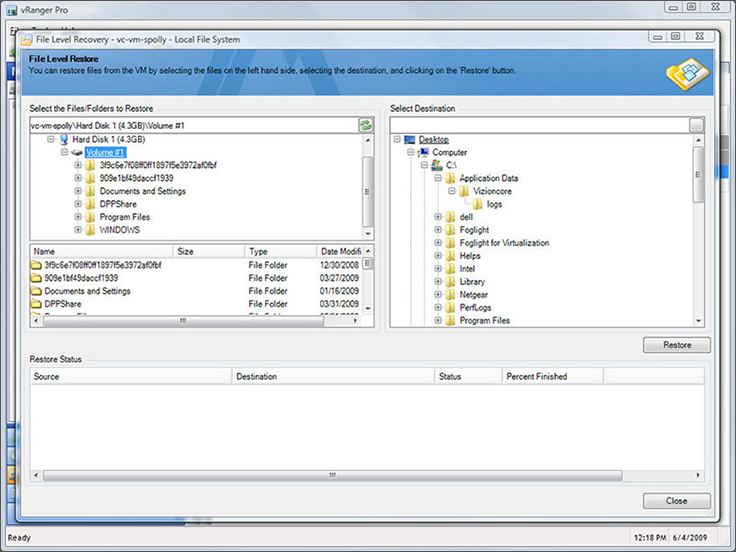Select 909e1bf49daccf1939 row in file list
736x552 pixels.
coord(195,278)
